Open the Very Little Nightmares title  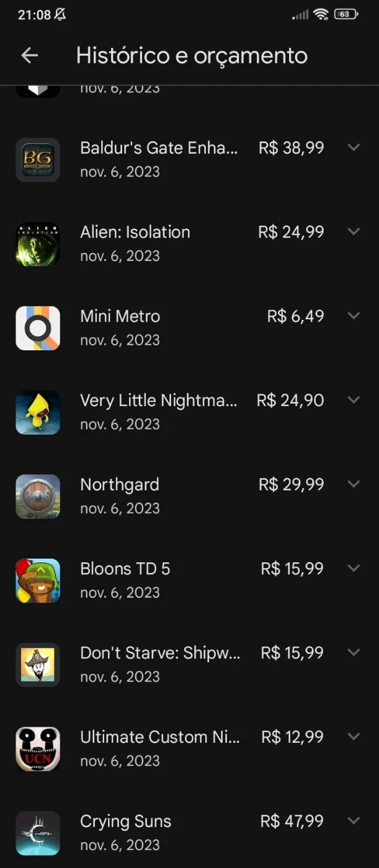point(158,401)
